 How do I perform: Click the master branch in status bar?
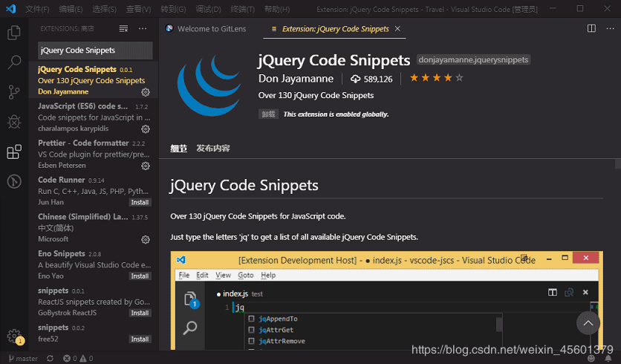click(22, 358)
